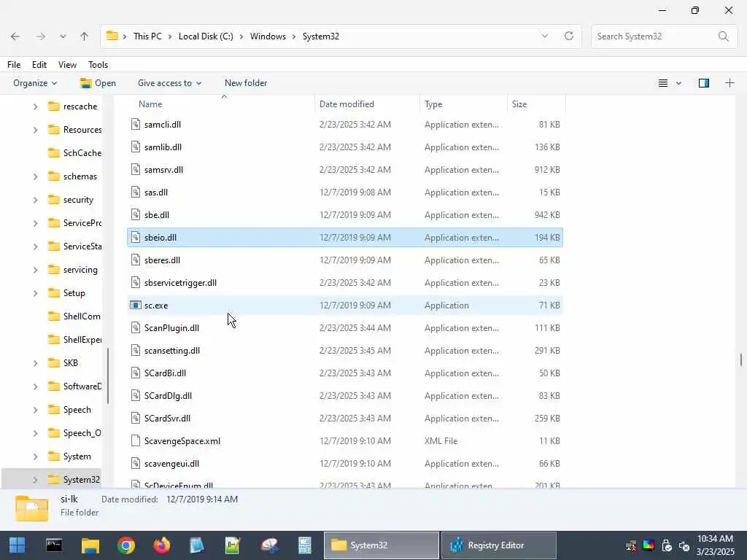Select Speech folder in tree
Image resolution: width=747 pixels, height=560 pixels.
point(69,410)
